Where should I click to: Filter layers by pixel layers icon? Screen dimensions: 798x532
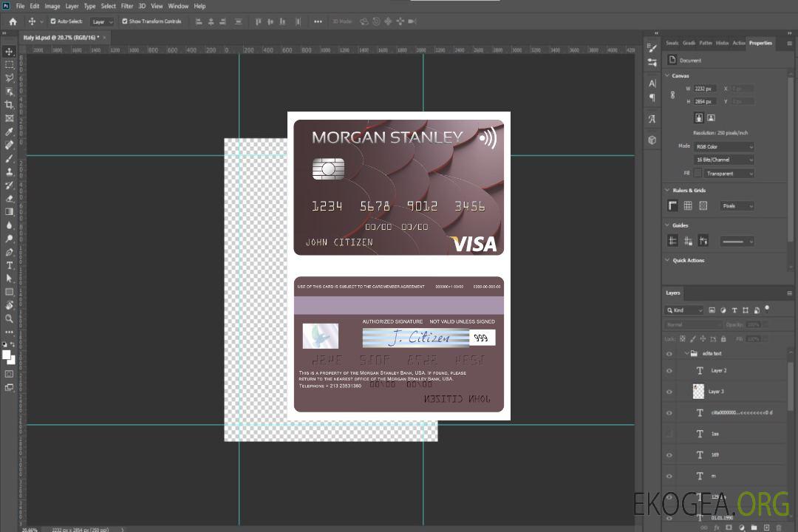point(712,310)
